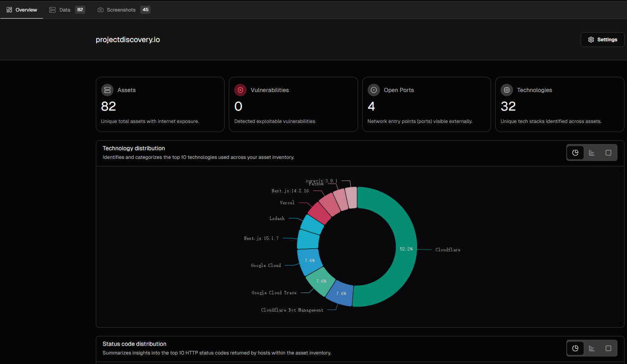Click the Vercel chart label
The image size is (627, 364).
pos(287,203)
